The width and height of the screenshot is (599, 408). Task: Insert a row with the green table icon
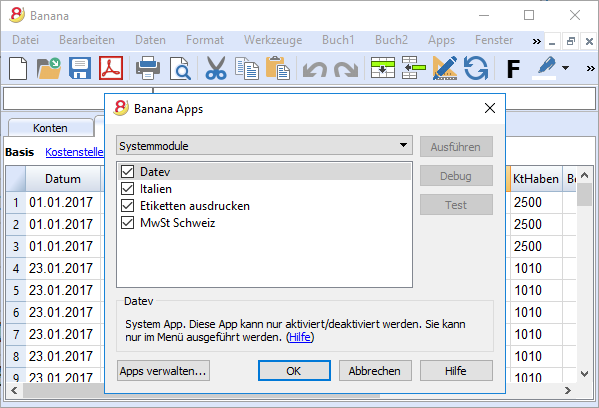pos(383,68)
